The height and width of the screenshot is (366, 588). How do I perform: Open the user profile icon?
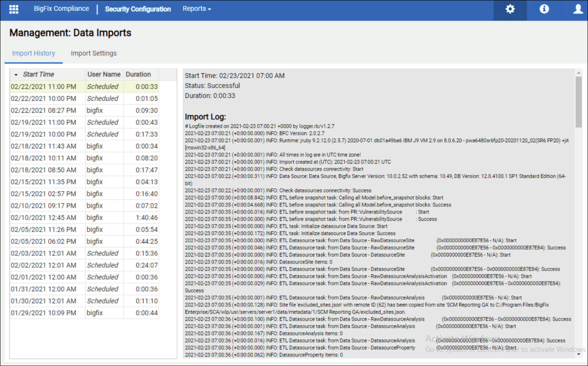pyautogui.click(x=578, y=9)
